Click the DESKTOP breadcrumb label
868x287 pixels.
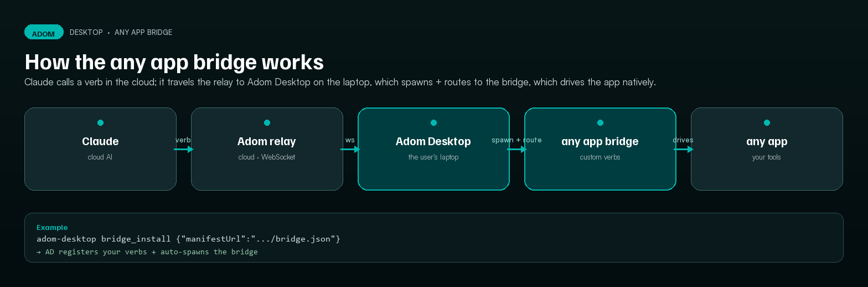[86, 33]
